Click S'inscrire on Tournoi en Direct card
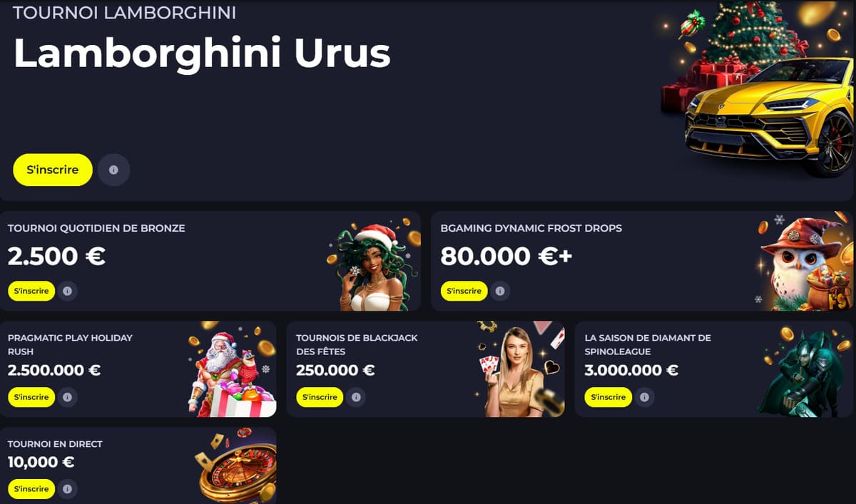The height and width of the screenshot is (504, 856). [31, 489]
